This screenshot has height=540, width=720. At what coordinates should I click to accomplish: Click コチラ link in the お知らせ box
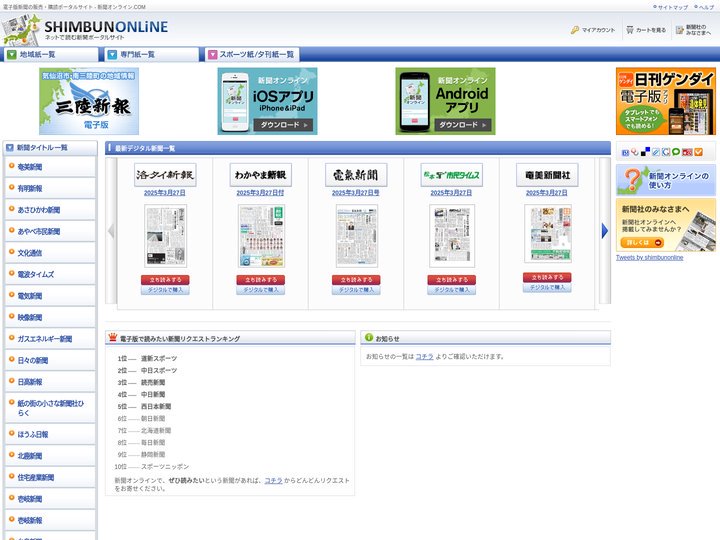424,356
